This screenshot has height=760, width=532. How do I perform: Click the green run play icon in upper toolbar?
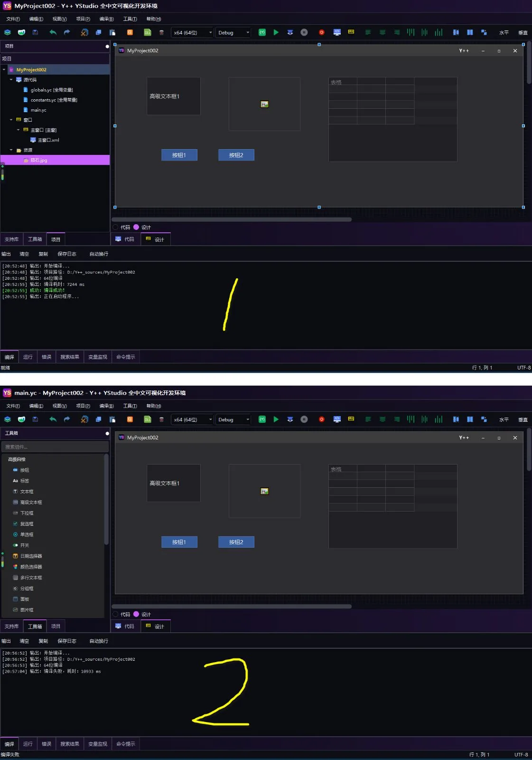pos(276,32)
